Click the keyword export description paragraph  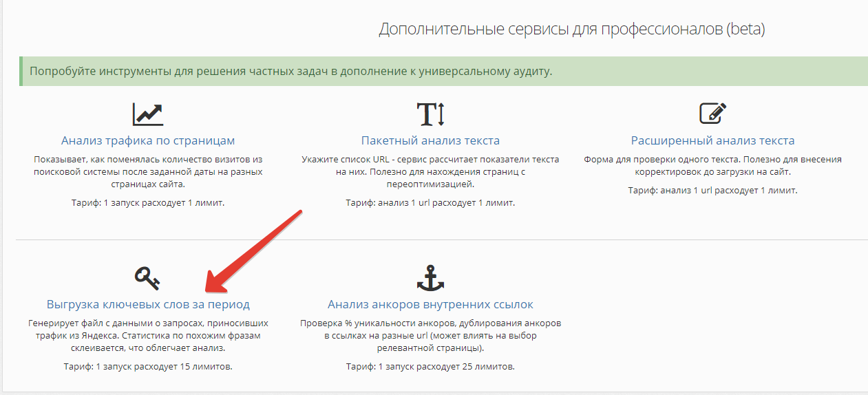(148, 335)
